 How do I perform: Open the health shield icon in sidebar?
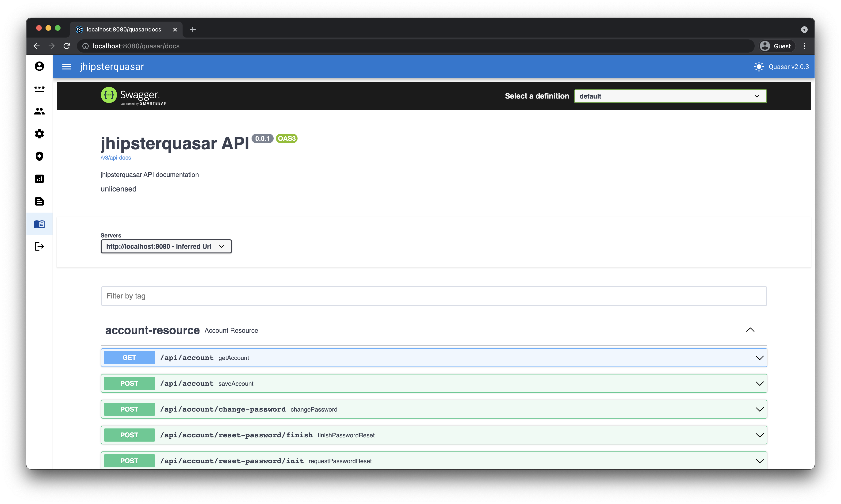click(39, 156)
